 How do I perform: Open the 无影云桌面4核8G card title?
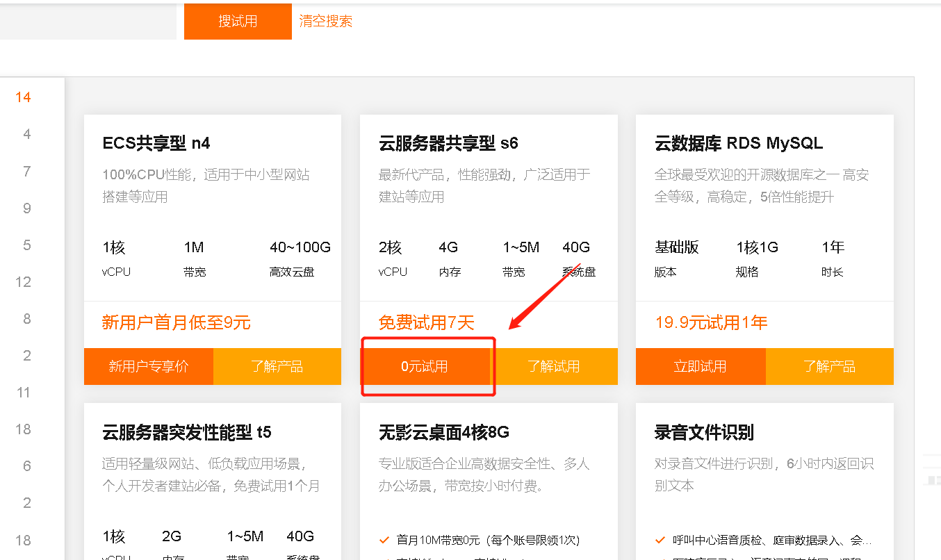coord(444,432)
